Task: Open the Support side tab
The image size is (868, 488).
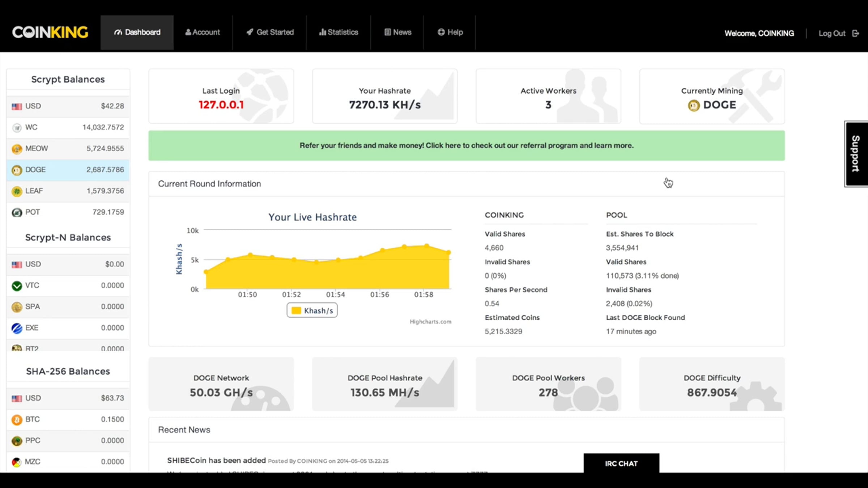Action: click(856, 154)
